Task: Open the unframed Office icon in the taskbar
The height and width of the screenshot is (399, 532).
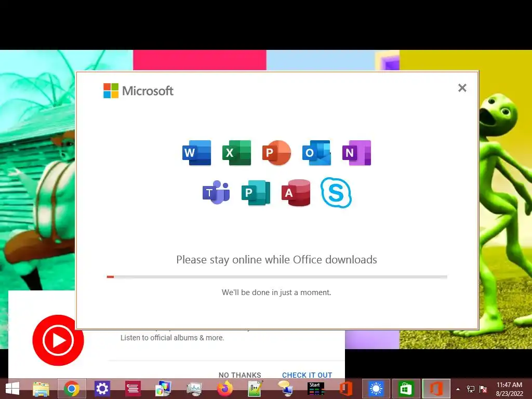Action: (345, 389)
